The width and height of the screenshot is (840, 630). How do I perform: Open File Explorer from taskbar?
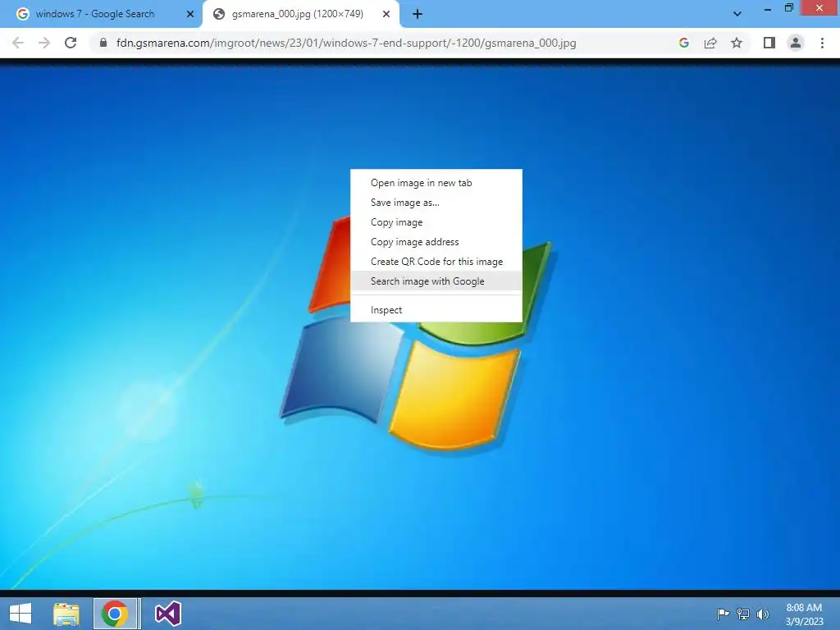pos(66,614)
